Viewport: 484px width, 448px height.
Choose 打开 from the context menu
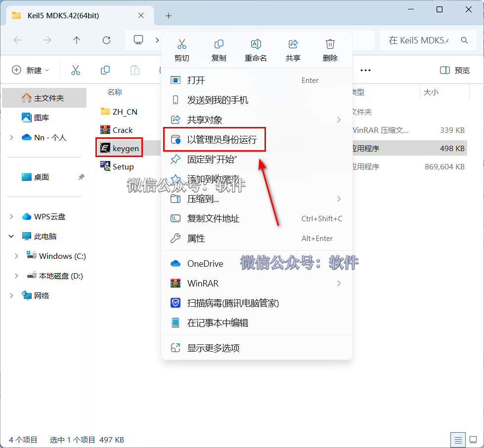click(257, 81)
